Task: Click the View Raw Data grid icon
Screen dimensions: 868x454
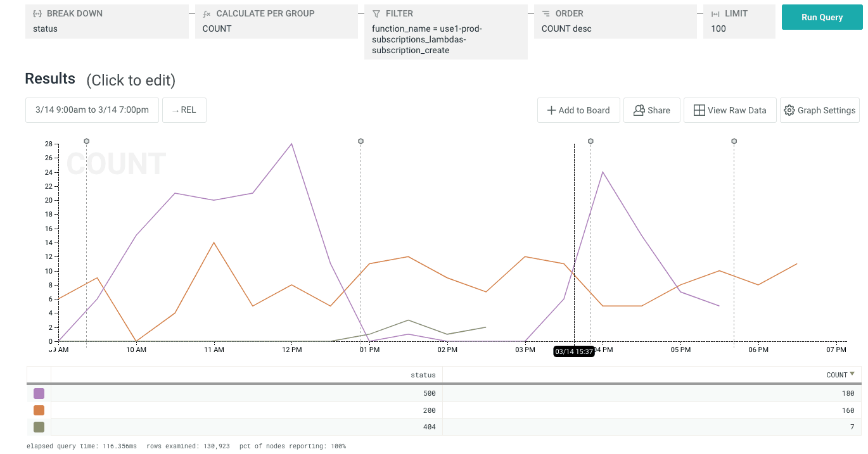Action: tap(699, 110)
